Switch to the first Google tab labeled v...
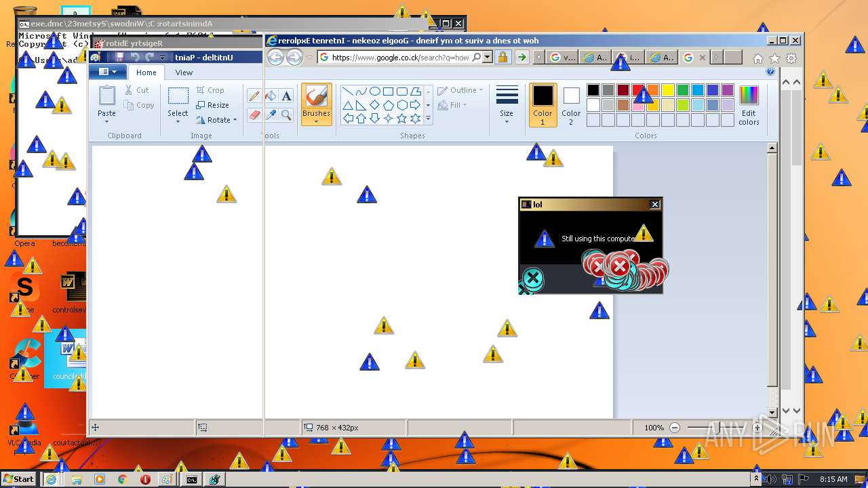 564,58
